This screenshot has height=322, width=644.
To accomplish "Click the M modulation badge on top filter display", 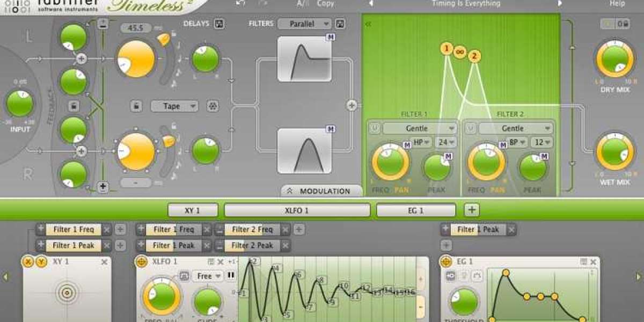I will coord(331,37).
